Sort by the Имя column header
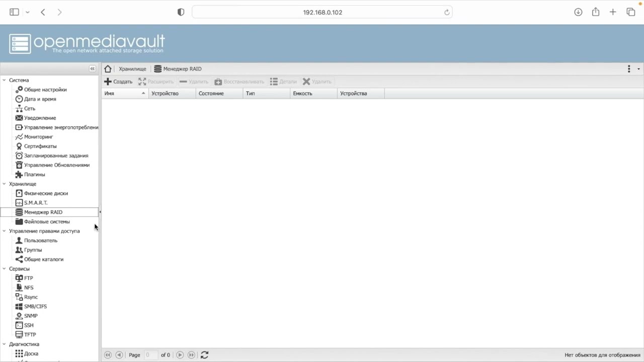The height and width of the screenshot is (362, 644). [x=125, y=94]
